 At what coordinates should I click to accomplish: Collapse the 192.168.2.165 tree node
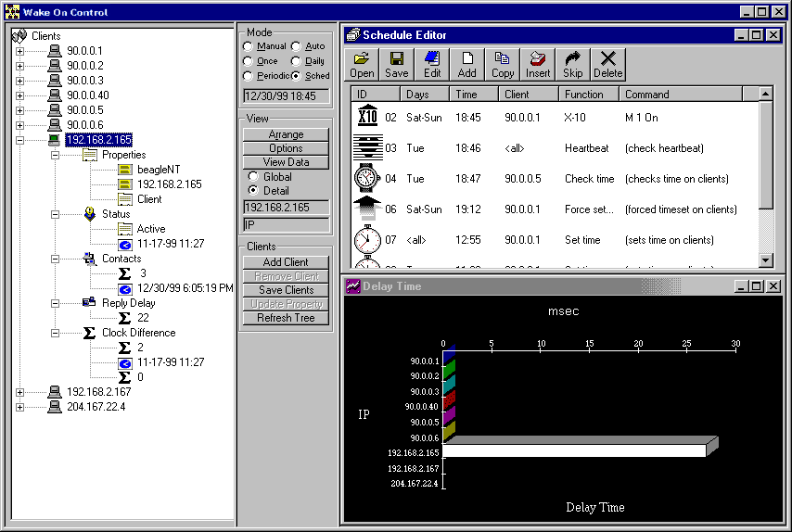pyautogui.click(x=20, y=140)
